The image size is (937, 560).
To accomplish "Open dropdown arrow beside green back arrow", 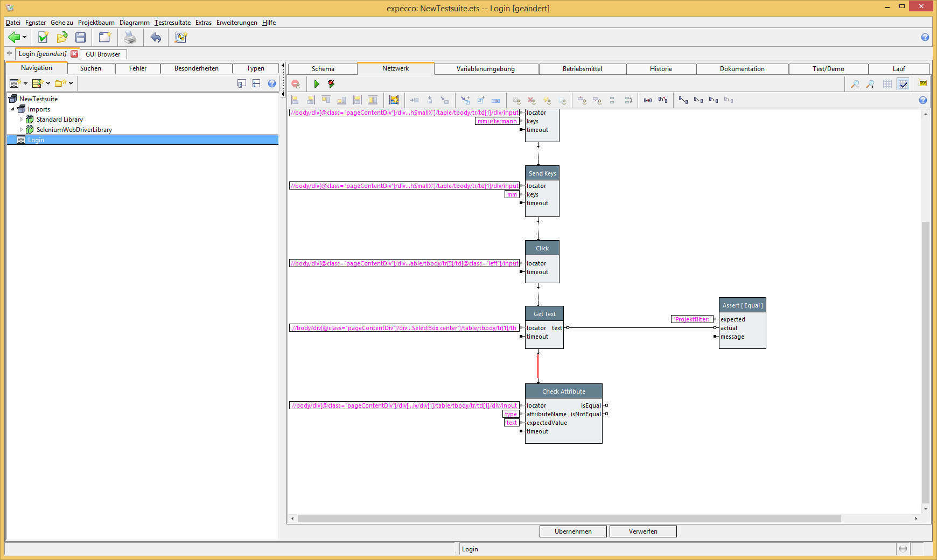I will pos(24,37).
